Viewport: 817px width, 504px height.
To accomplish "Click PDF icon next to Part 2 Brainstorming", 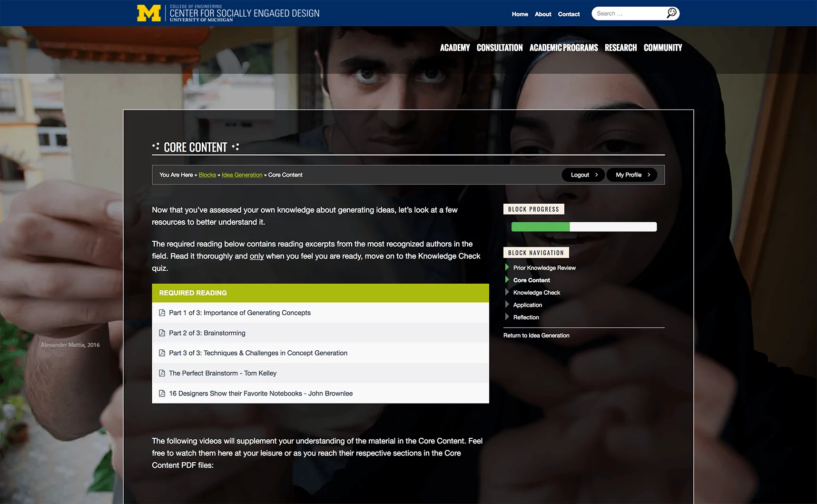I will (x=162, y=333).
